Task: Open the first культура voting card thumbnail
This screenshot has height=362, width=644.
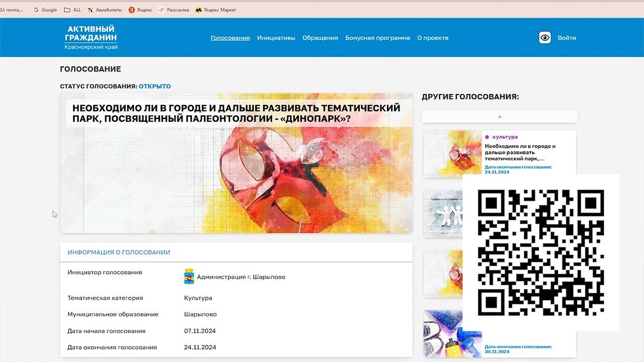Action: 453,154
